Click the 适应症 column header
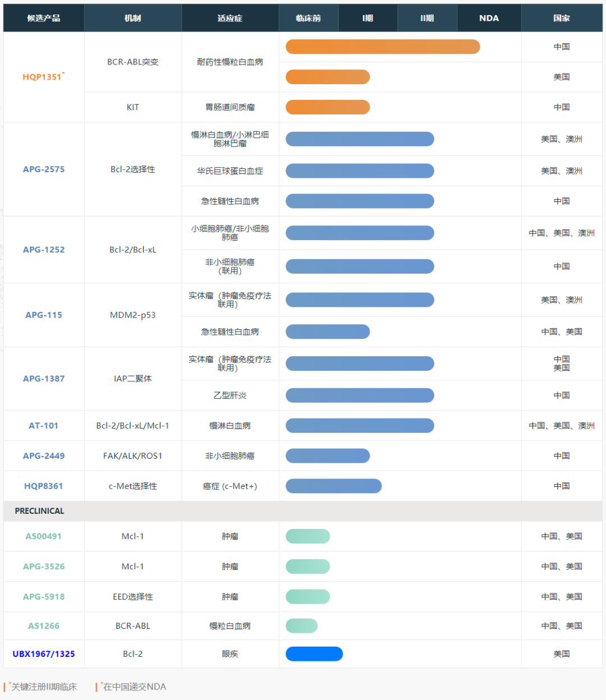 tap(230, 18)
